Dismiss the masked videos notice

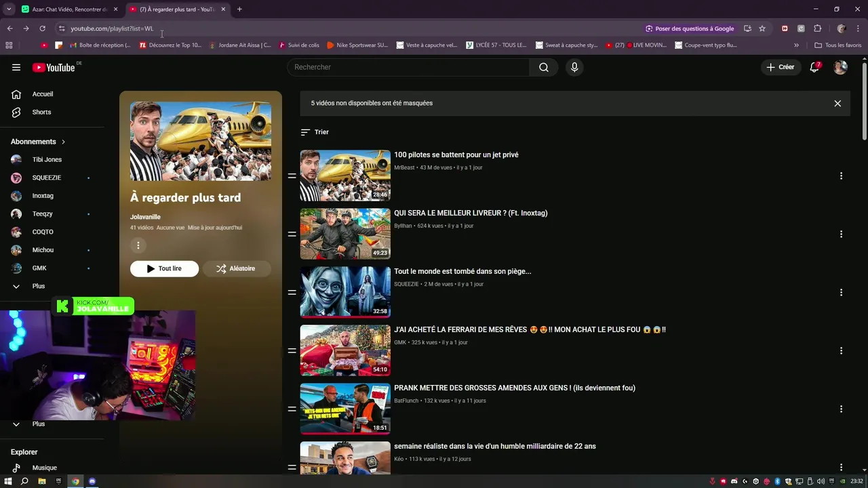click(837, 104)
